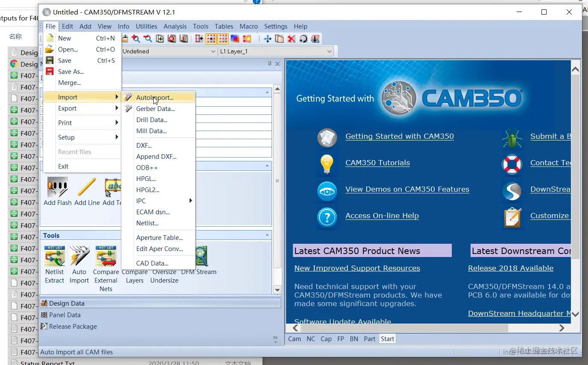The image size is (588, 365).
Task: Expand the IPC import submenu
Action: pyautogui.click(x=158, y=201)
